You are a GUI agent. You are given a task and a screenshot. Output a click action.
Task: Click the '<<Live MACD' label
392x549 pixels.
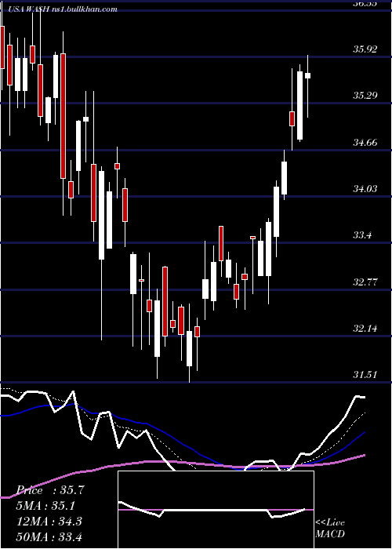click(x=330, y=528)
